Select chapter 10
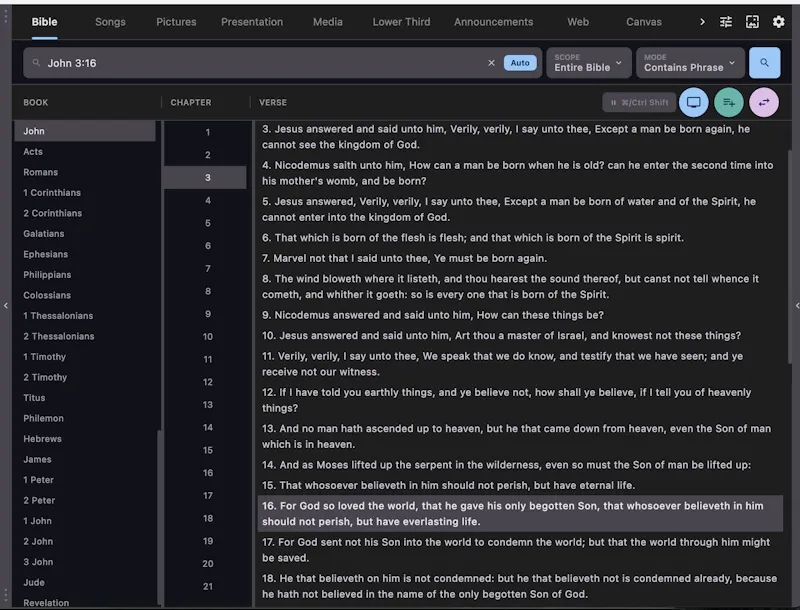The width and height of the screenshot is (800, 610). pyautogui.click(x=207, y=337)
